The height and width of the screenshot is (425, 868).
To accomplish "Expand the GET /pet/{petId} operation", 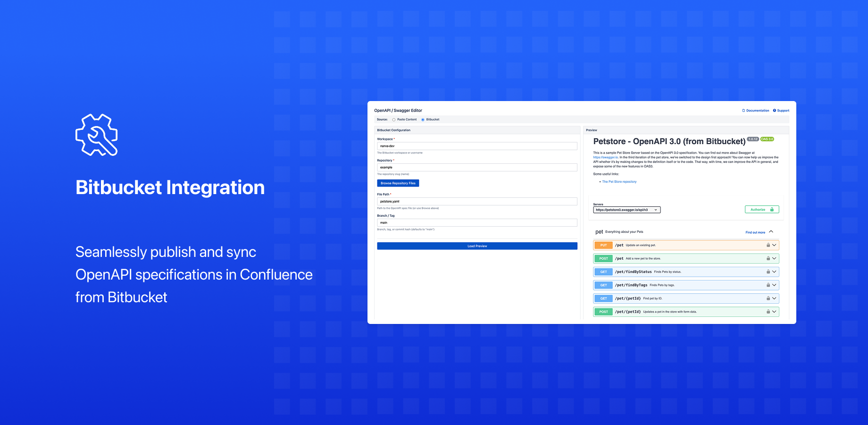I will 774,298.
